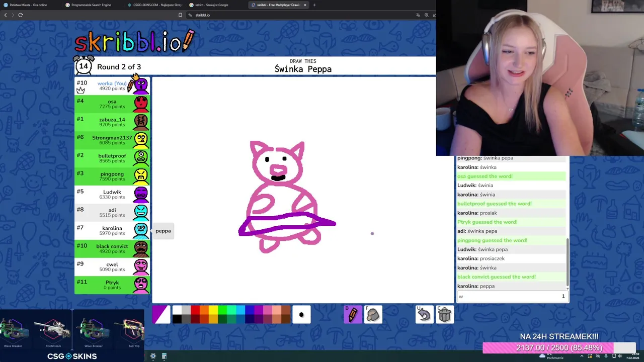This screenshot has height=362, width=644.
Task: Open a new browser tab
Action: coord(314,5)
